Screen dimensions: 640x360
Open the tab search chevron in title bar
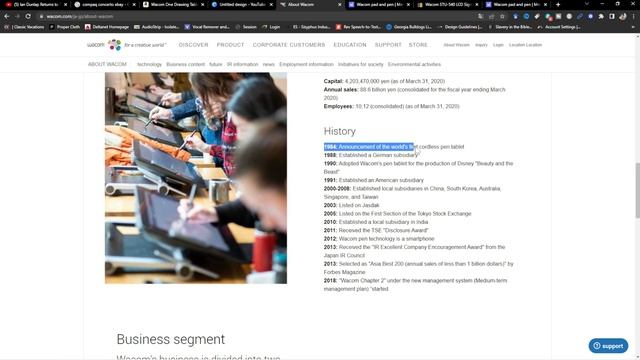pyautogui.click(x=587, y=4)
